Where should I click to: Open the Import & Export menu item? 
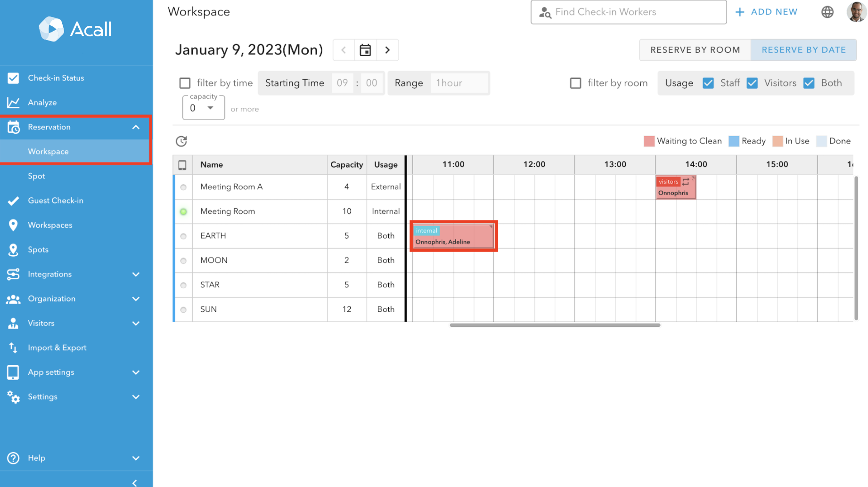click(x=76, y=348)
